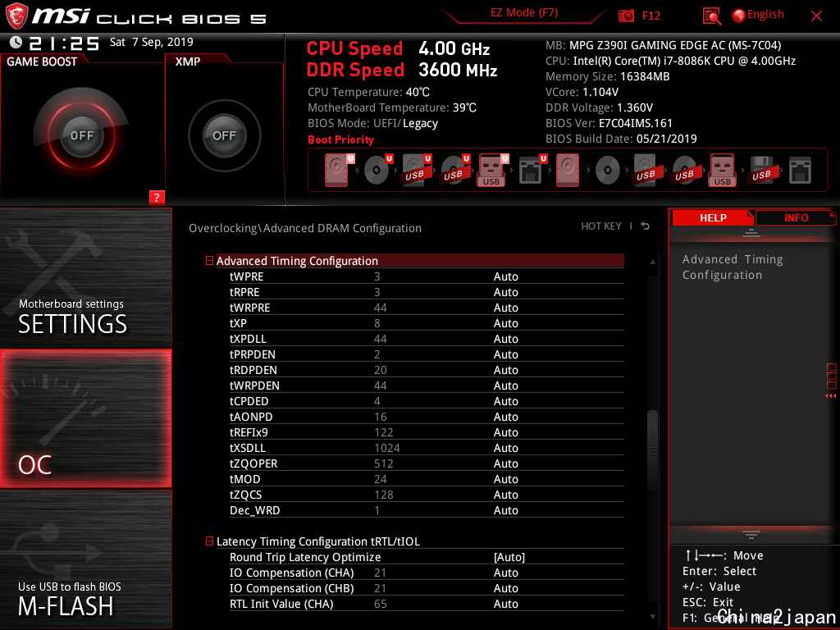Select RTL Init Value (CHA) Auto field
The height and width of the screenshot is (630, 840).
pos(505,604)
